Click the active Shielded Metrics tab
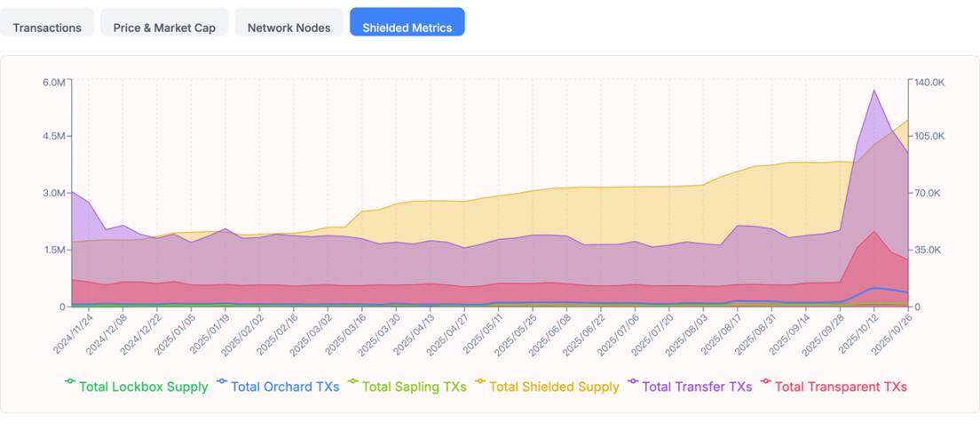The image size is (980, 439). [407, 27]
